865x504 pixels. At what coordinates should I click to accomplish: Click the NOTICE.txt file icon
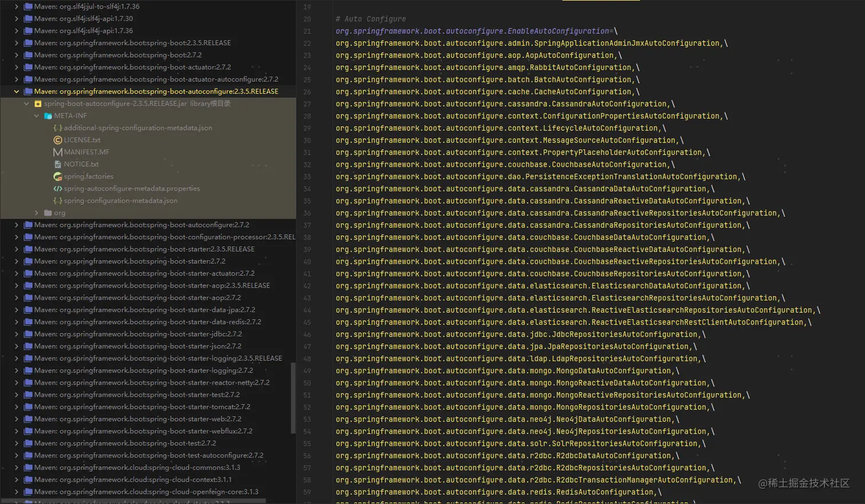click(x=58, y=164)
